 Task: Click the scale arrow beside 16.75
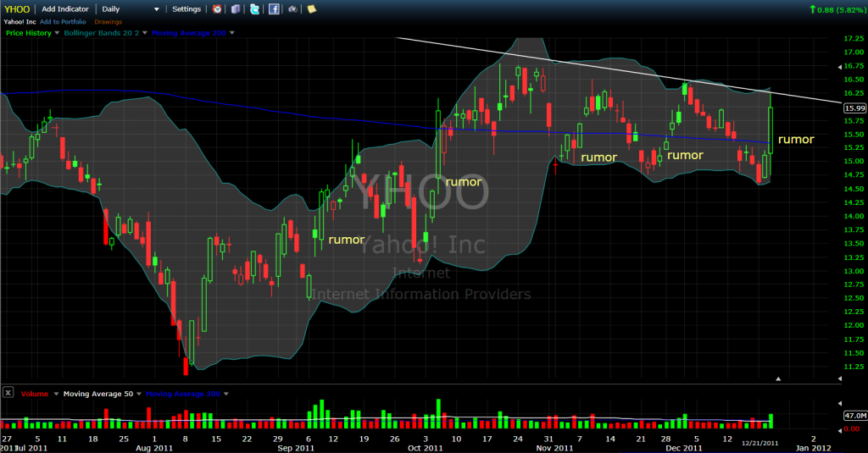pos(839,66)
